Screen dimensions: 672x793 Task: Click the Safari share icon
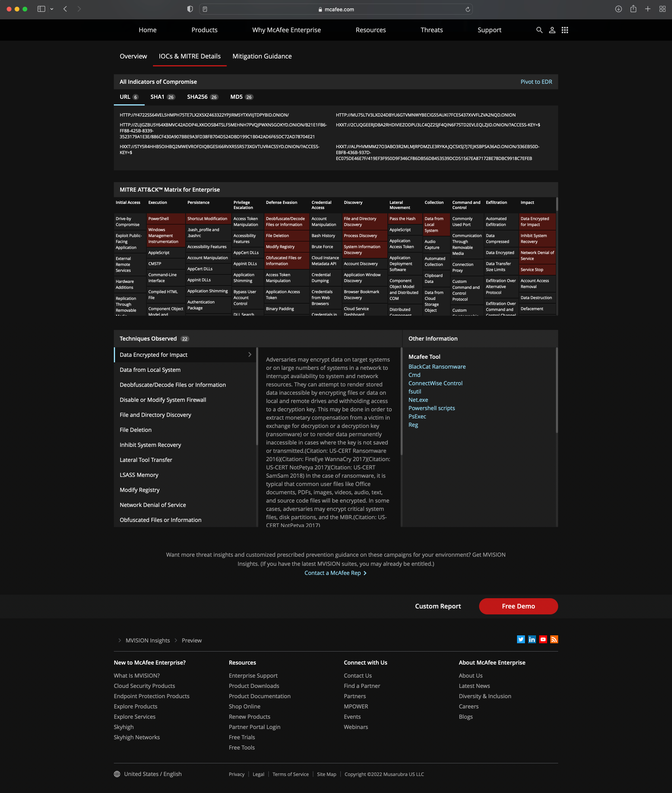point(633,9)
